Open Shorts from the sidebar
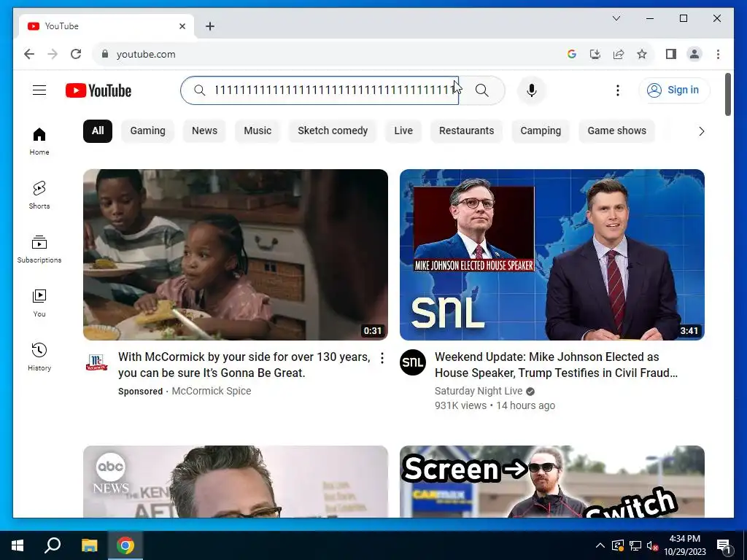 pos(39,195)
